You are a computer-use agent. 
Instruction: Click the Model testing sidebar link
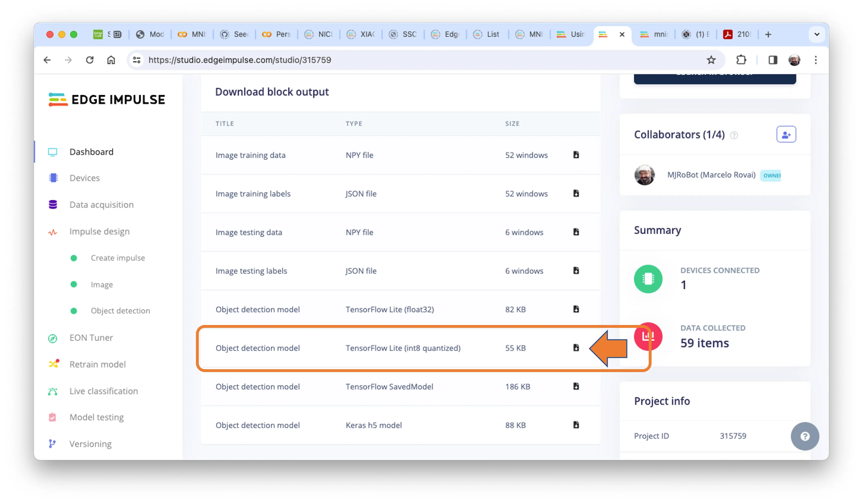[97, 417]
